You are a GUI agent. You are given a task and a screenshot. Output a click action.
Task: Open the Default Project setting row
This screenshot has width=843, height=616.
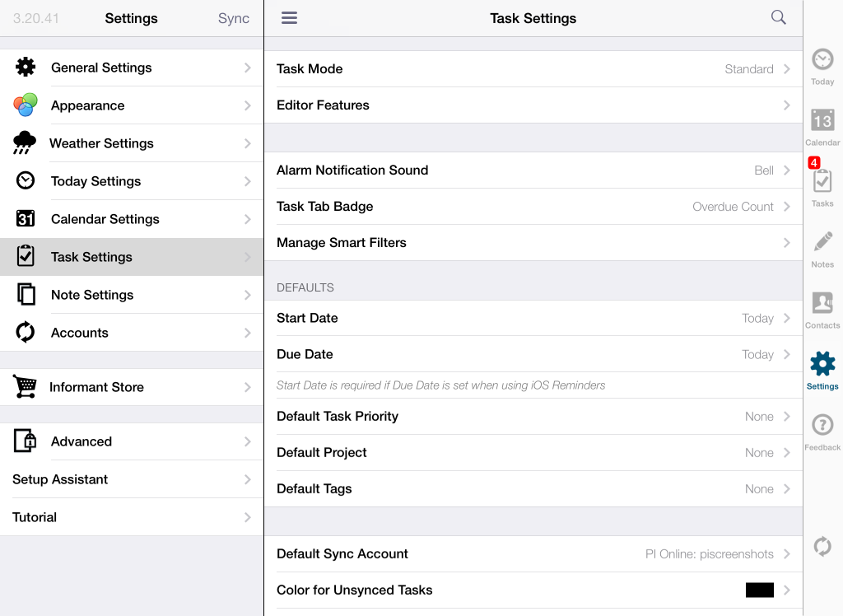coord(533,452)
